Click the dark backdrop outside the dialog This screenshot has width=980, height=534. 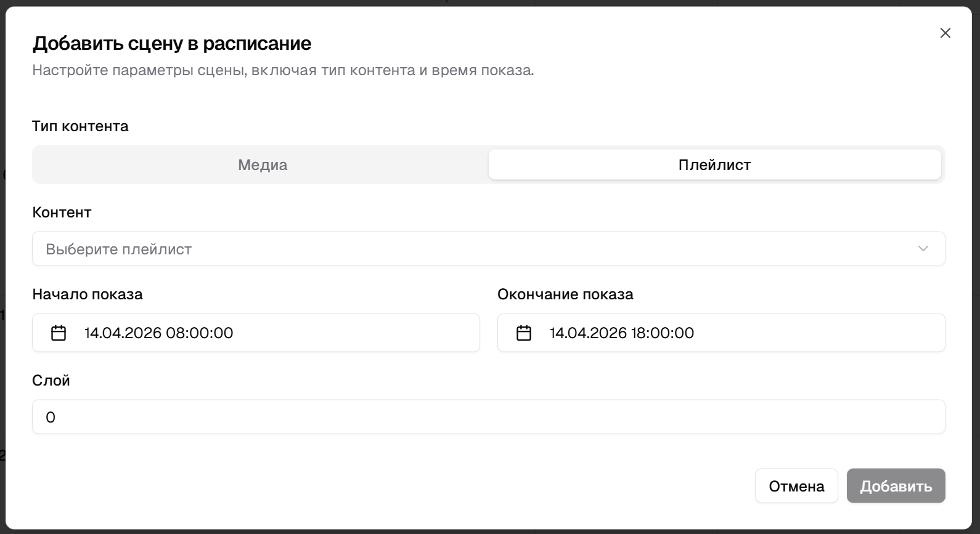[490, 2]
